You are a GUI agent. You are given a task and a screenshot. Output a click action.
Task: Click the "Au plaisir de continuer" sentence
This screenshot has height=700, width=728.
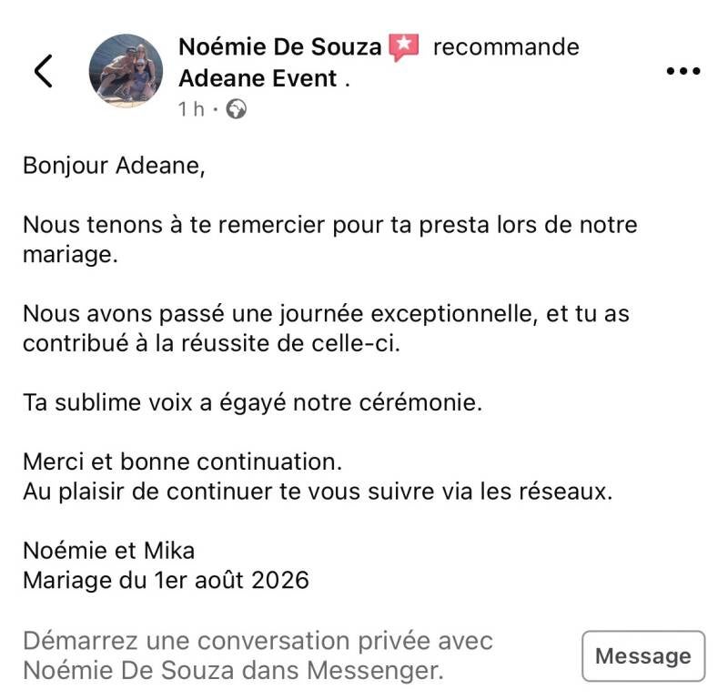pyautogui.click(x=318, y=492)
